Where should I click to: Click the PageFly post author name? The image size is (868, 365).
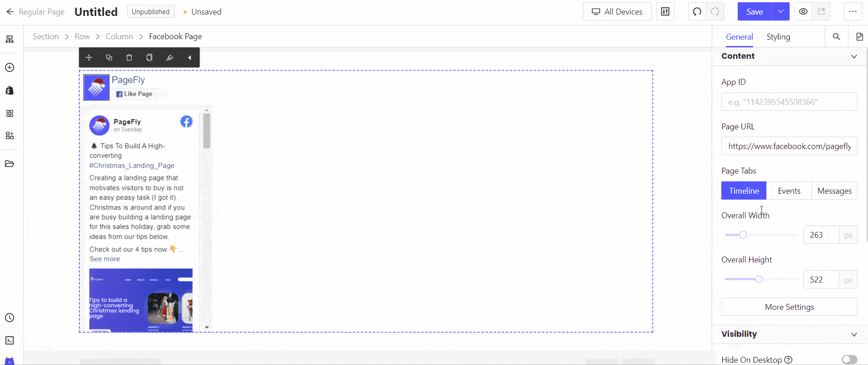[x=127, y=122]
